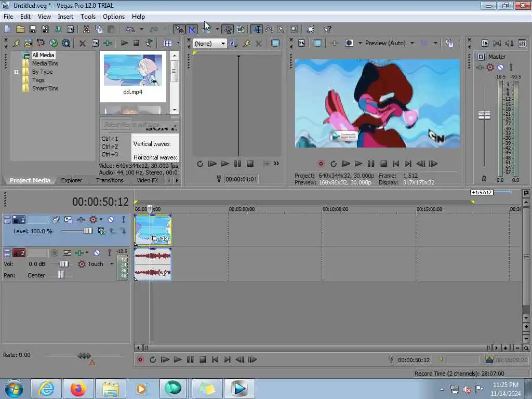Click Copy snapshot to clipboard icon
The image size is (532, 399).
(449, 43)
